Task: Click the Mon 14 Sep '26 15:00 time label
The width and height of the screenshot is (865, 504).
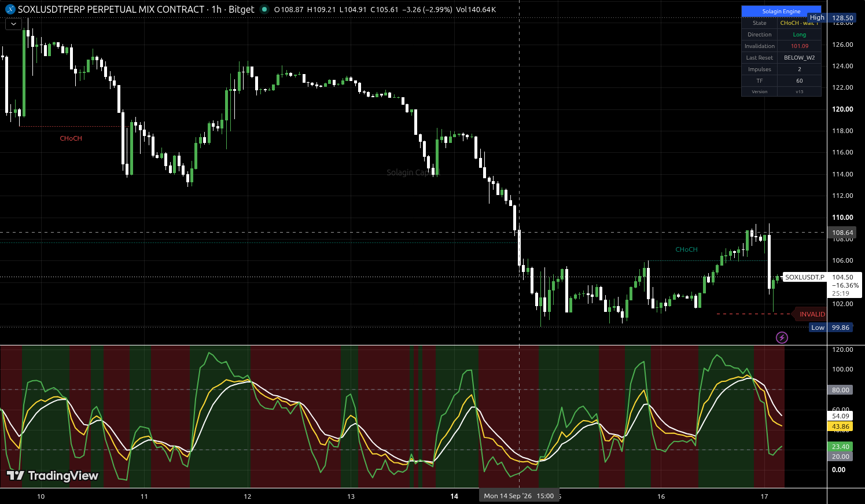Action: [519, 496]
